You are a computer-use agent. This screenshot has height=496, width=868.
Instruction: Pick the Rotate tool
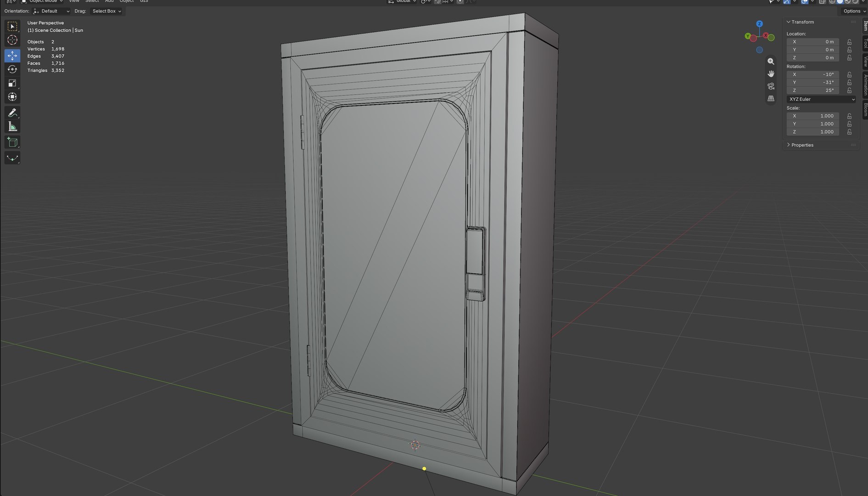12,69
